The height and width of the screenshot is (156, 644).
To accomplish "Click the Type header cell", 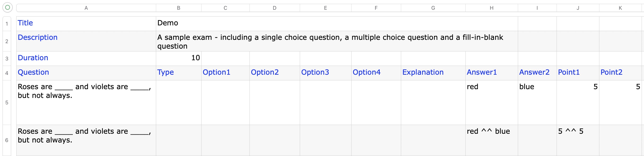I will pyautogui.click(x=179, y=73).
